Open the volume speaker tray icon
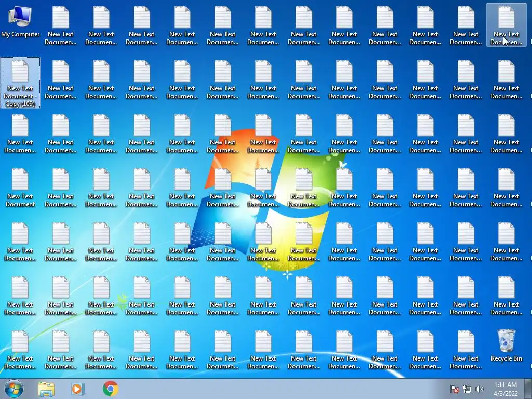Image resolution: width=532 pixels, height=399 pixels. pos(479,389)
